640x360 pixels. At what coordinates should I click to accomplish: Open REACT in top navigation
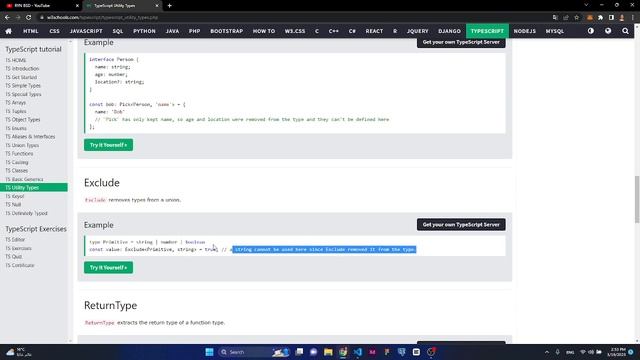374,31
